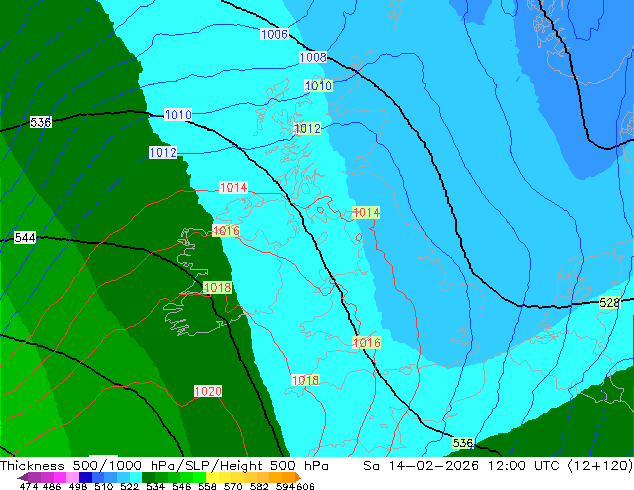The height and width of the screenshot is (490, 634).
Task: Click the darkest green legend swatch above 534
Action: 148,477
